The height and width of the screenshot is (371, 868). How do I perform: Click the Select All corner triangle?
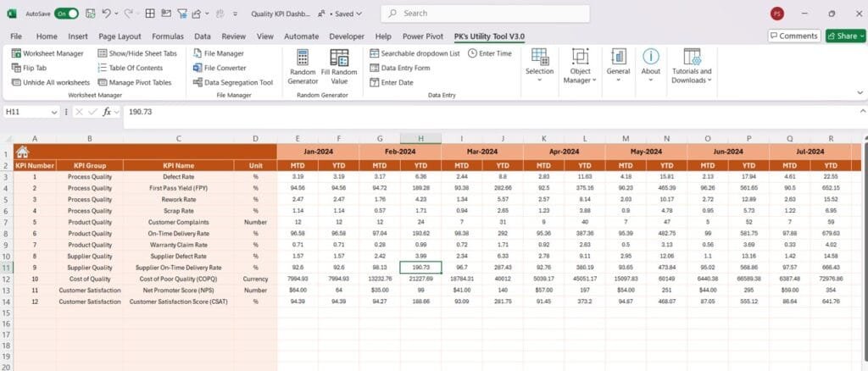7,139
